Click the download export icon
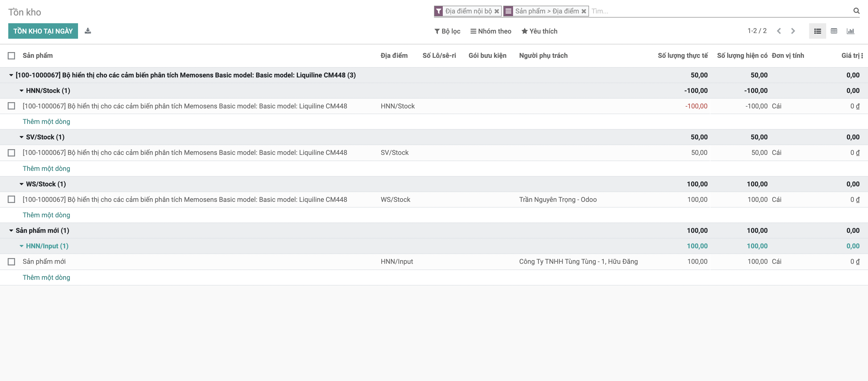 [88, 31]
